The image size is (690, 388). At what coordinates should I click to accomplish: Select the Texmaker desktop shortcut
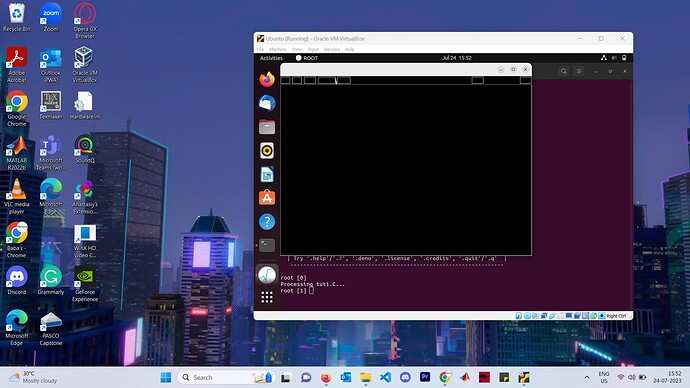[x=51, y=106]
